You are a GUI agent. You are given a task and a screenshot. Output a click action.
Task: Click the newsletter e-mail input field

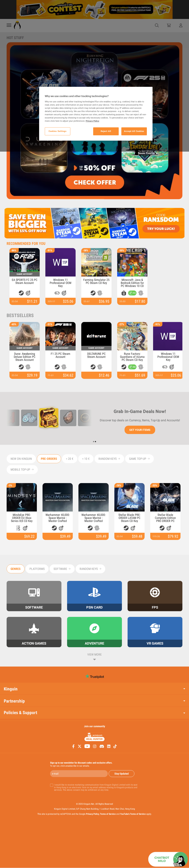(x=79, y=774)
